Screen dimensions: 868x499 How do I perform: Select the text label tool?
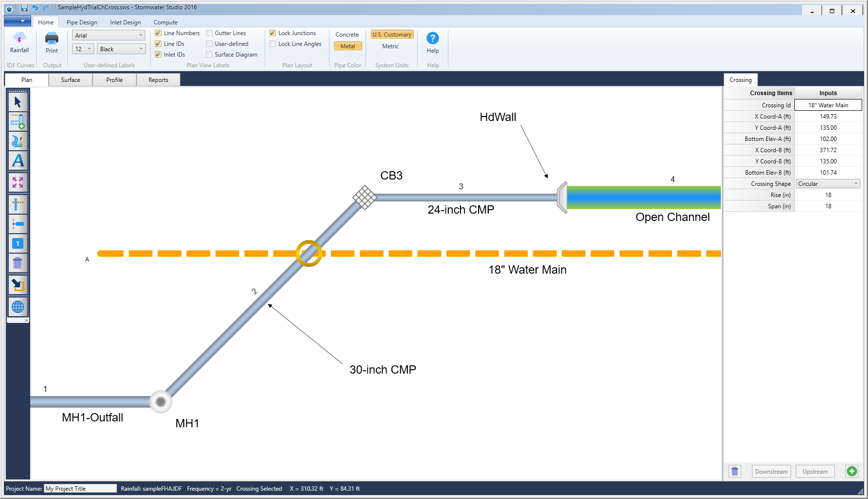pyautogui.click(x=18, y=160)
